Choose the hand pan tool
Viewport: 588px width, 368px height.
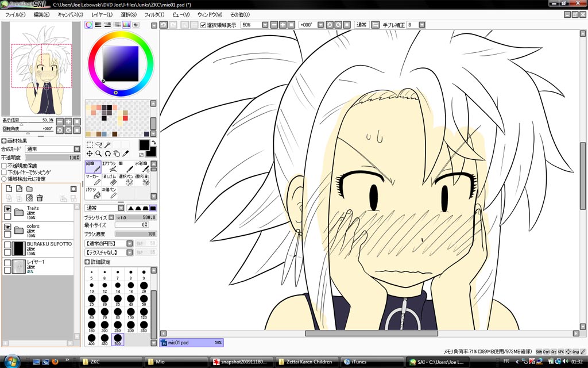click(x=117, y=154)
